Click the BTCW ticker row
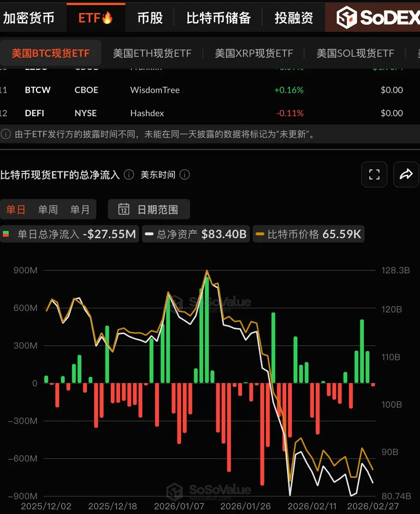420x514 pixels. [x=210, y=90]
